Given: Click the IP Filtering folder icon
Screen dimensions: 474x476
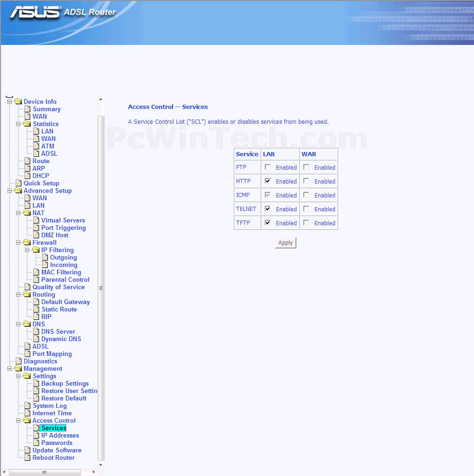Looking at the screenshot, I should coord(36,250).
